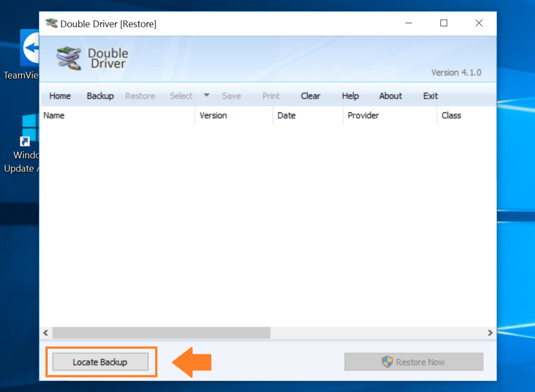Click the horizontal scrollbar thumb
Screen dimensions: 535x392
pos(161,332)
